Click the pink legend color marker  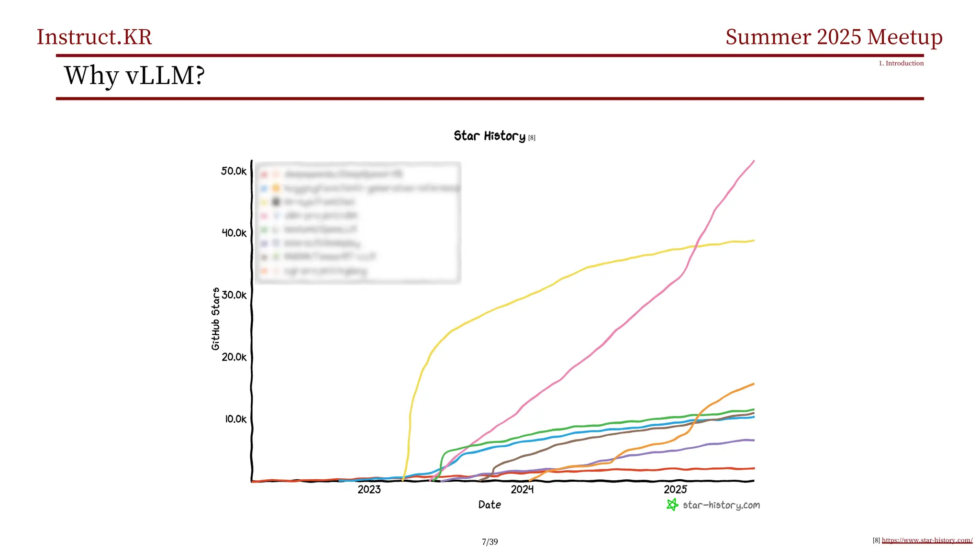(x=264, y=216)
